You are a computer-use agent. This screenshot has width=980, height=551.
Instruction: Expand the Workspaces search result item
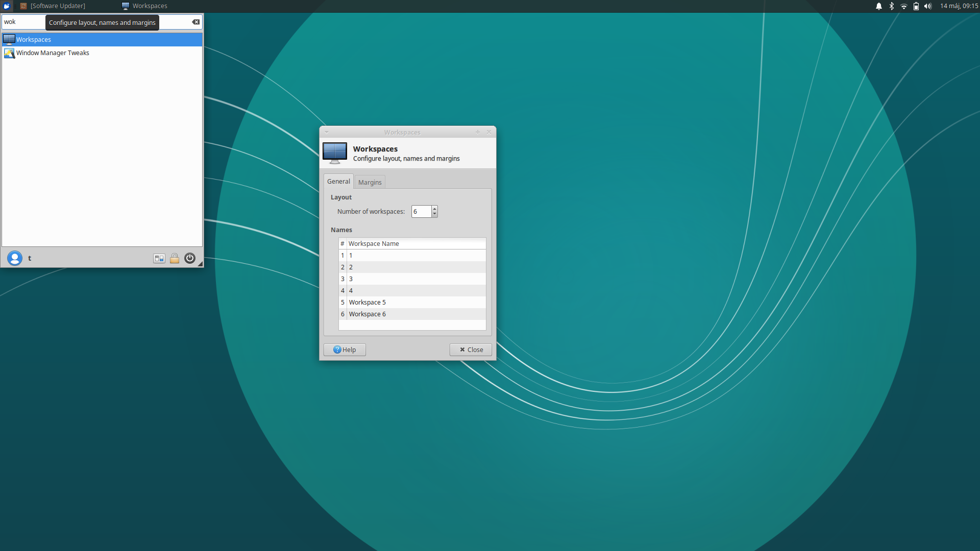[x=102, y=39]
